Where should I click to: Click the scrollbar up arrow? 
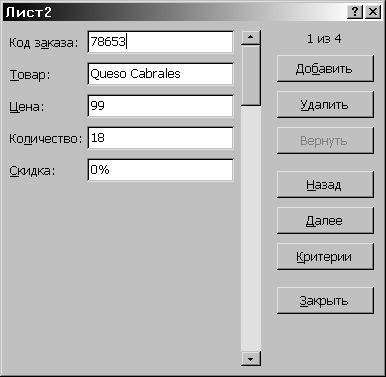(251, 37)
